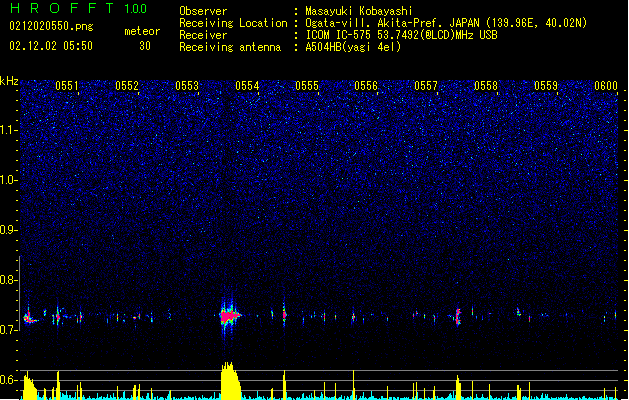Viewport: 629px width, 400px height.
Task: Click the 0600 time marker
Action: click(x=606, y=86)
